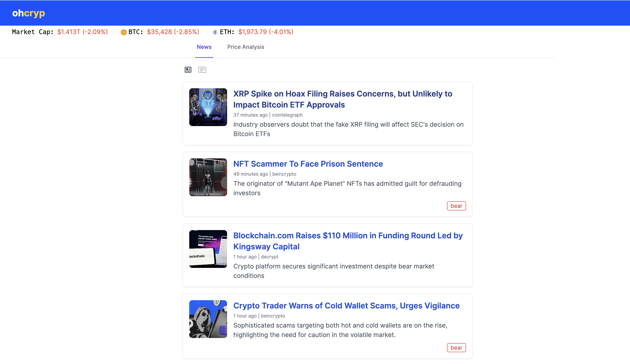Toggle the bear tag on Cold Wallet article

(456, 347)
